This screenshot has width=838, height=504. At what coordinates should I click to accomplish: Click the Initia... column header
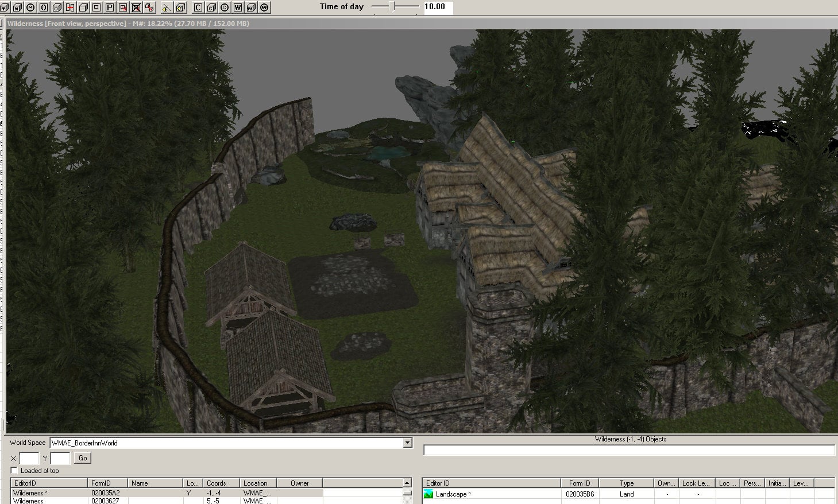point(777,483)
